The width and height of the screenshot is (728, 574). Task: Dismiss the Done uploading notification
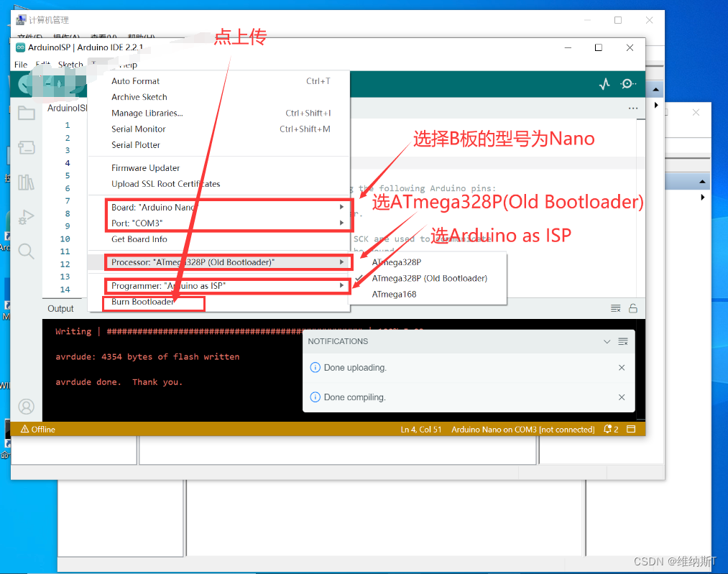(622, 368)
